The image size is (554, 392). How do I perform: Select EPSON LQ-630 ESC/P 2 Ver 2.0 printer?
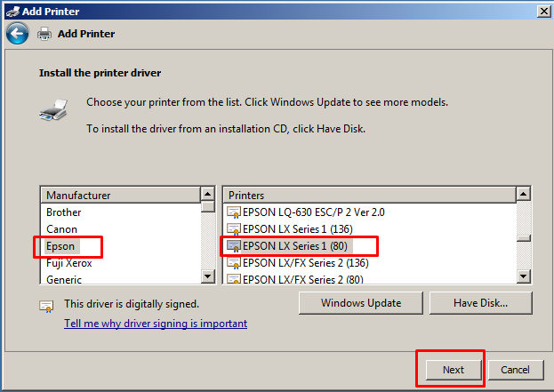pyautogui.click(x=313, y=212)
